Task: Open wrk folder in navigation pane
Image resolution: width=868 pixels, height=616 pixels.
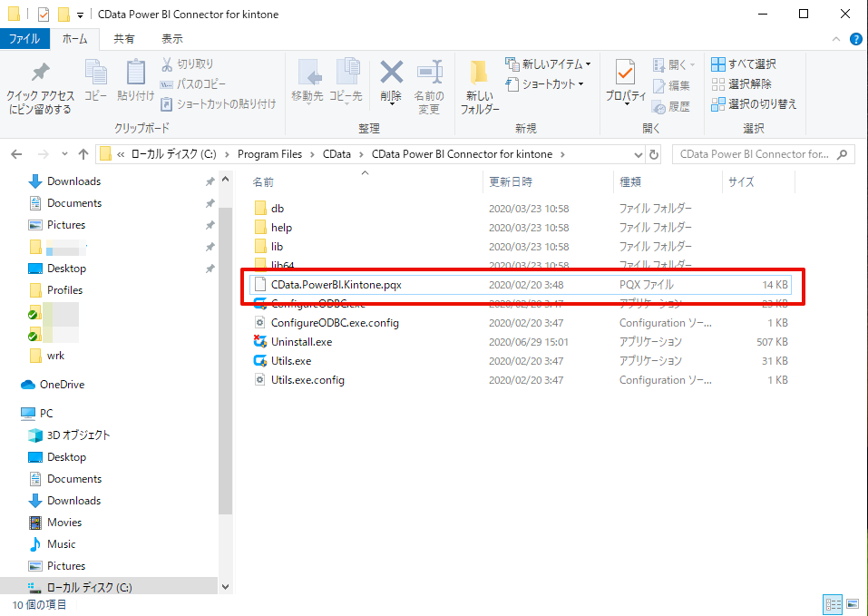Action: tap(55, 356)
